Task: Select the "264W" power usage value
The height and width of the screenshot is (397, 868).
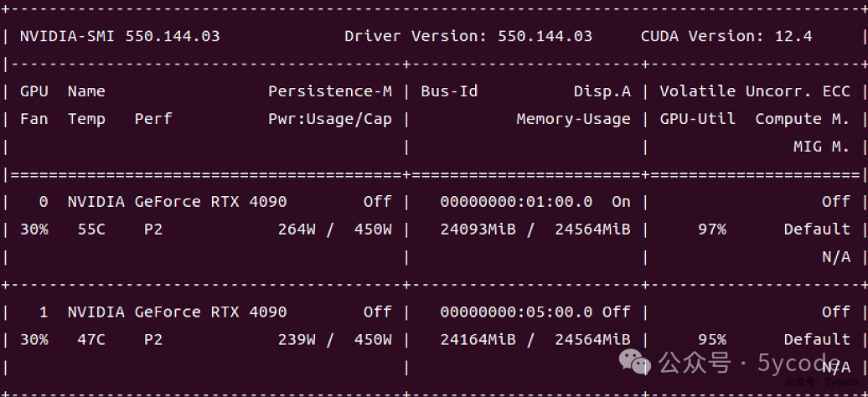Action: click(297, 229)
